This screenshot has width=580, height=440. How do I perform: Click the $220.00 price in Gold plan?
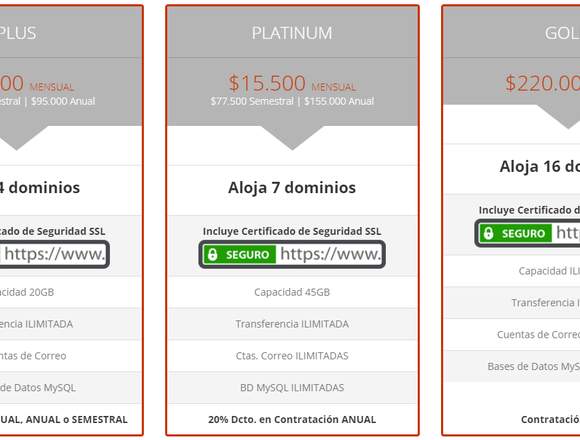coord(543,84)
